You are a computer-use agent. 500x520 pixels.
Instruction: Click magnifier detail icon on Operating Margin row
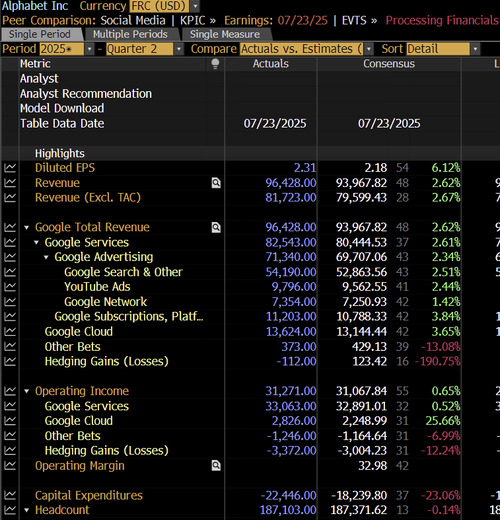pyautogui.click(x=216, y=466)
